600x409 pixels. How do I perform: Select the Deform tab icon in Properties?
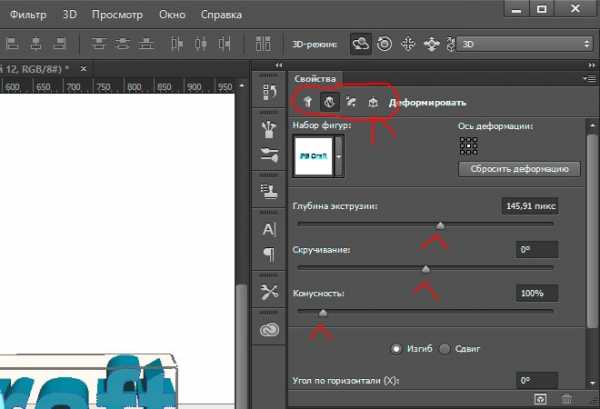click(328, 102)
